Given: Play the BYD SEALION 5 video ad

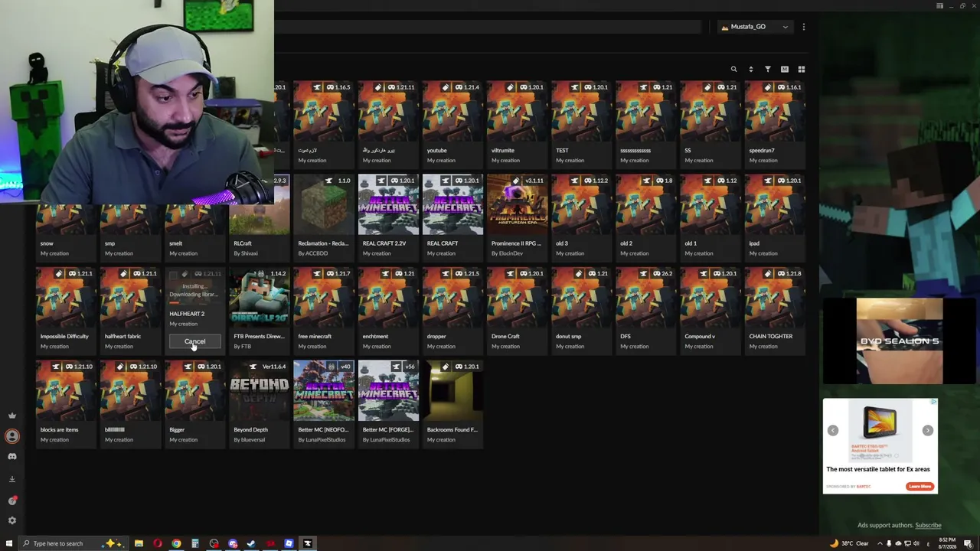Looking at the screenshot, I should [900, 341].
